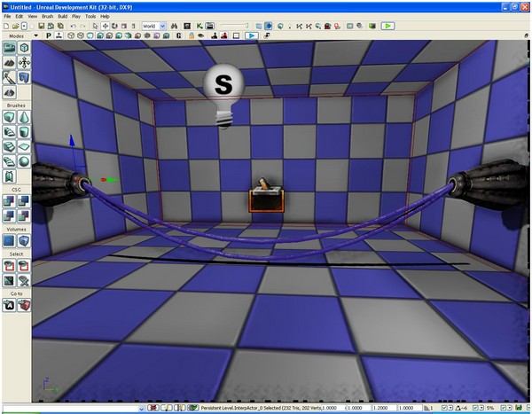This screenshot has width=532, height=414.
Task: Click CSG Intersect icon
Action: pyautogui.click(x=9, y=215)
